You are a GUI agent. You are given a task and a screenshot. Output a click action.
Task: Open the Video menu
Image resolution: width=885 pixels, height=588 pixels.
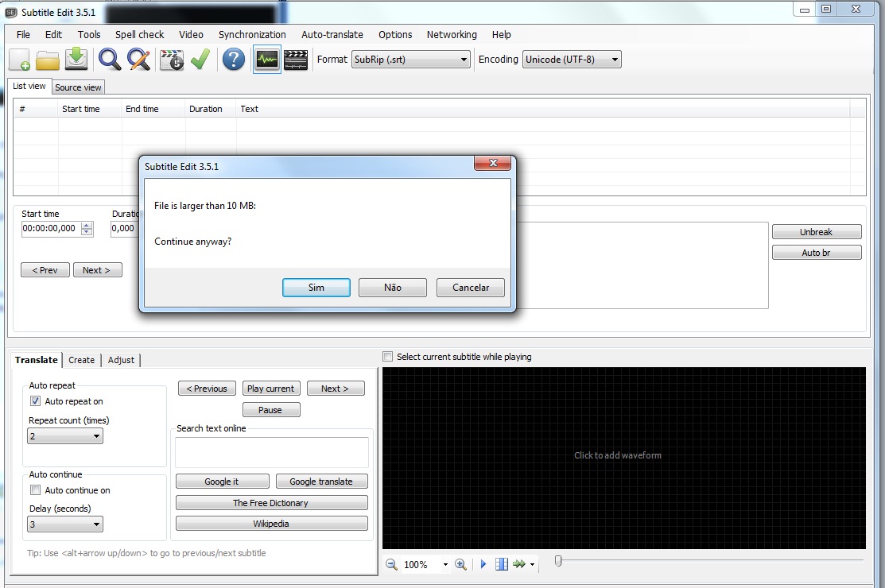click(x=191, y=34)
